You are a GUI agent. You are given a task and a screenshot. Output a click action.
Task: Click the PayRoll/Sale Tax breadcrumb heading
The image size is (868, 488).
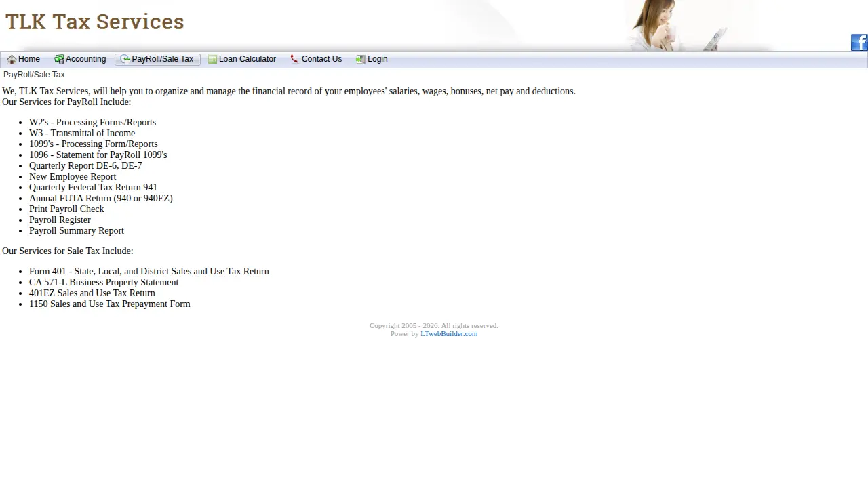coord(34,75)
